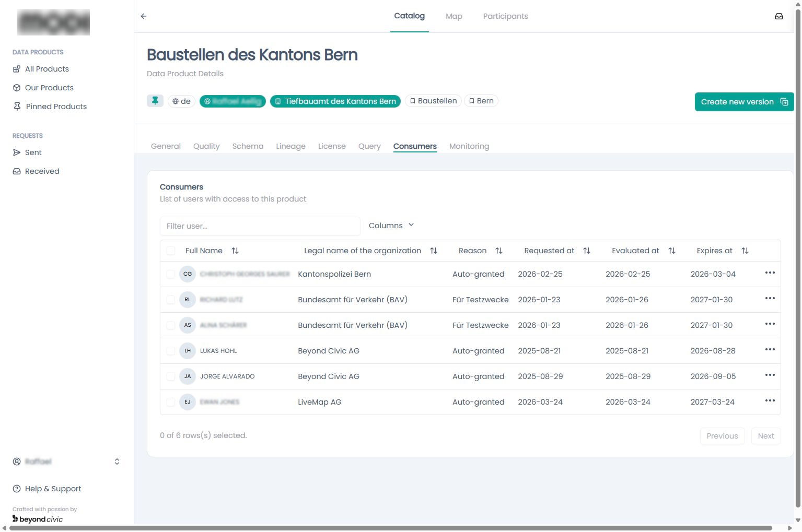Open the Quality tab
Viewport: 802px width, 532px height.
(206, 146)
